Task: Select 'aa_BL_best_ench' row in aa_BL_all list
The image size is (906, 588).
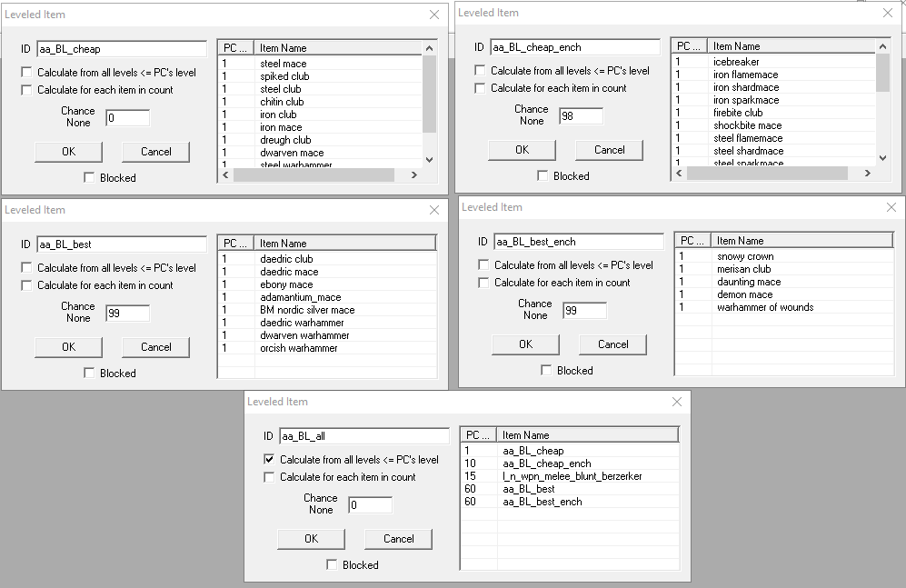Action: pos(570,502)
